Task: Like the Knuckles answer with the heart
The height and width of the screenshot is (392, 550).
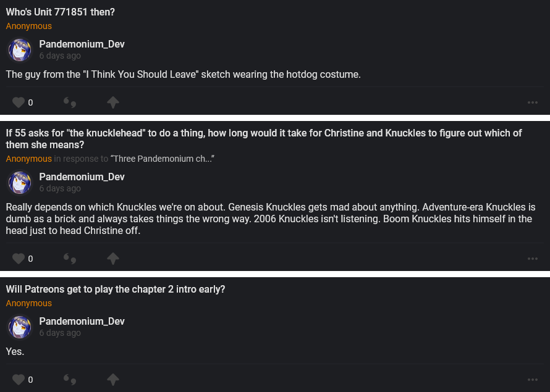Action: (19, 259)
